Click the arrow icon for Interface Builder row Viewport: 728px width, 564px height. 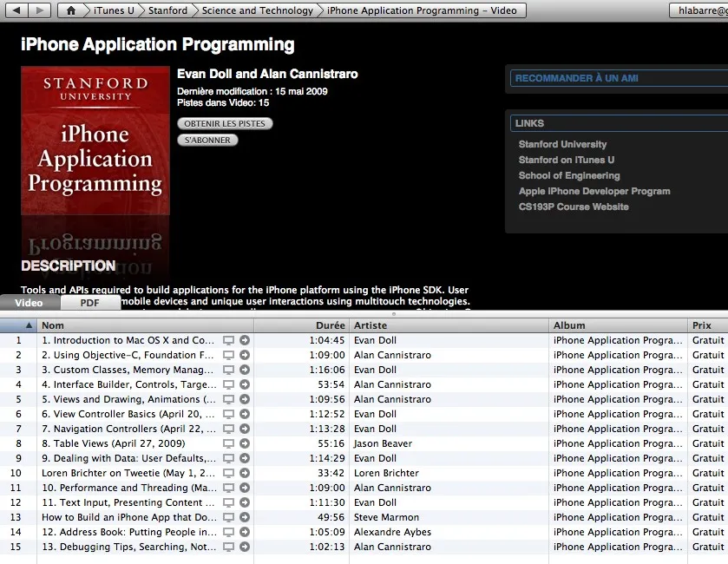pos(245,384)
